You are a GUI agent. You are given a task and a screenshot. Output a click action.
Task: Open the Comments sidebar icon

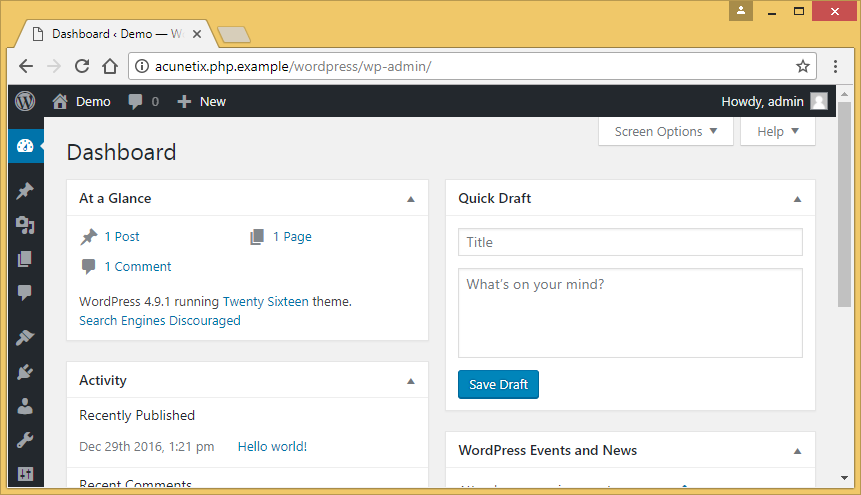pyautogui.click(x=25, y=292)
